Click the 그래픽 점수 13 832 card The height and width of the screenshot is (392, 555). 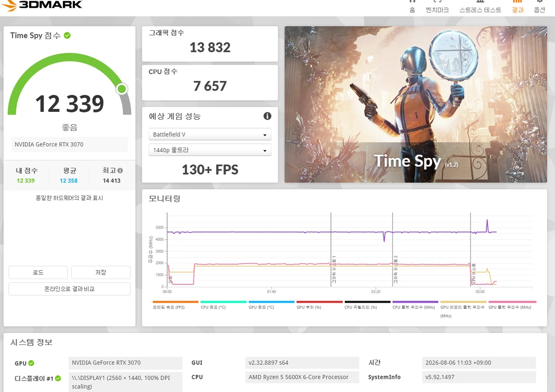tap(210, 44)
